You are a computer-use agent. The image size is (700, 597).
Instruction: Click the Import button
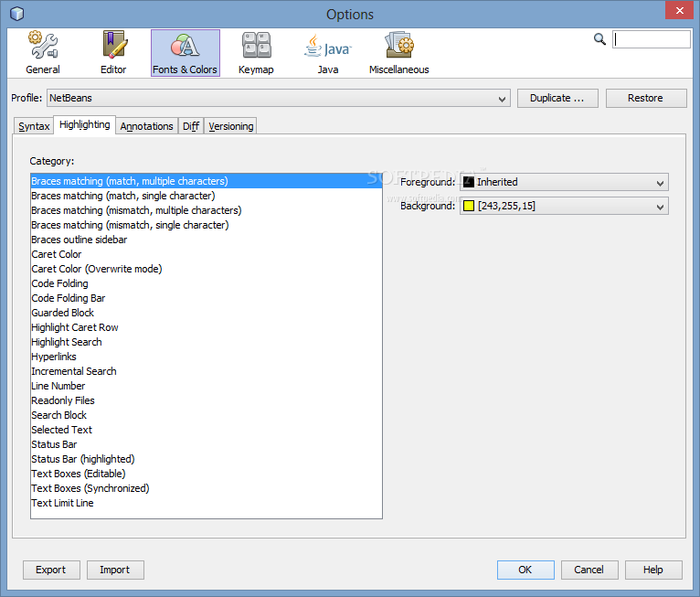pos(115,570)
